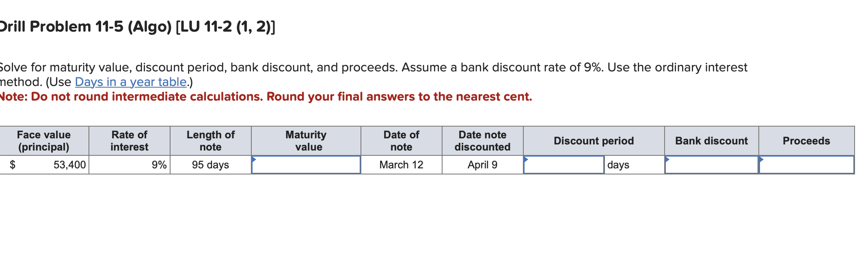Click the Bank discount input field
The image size is (868, 271).
pos(711,165)
